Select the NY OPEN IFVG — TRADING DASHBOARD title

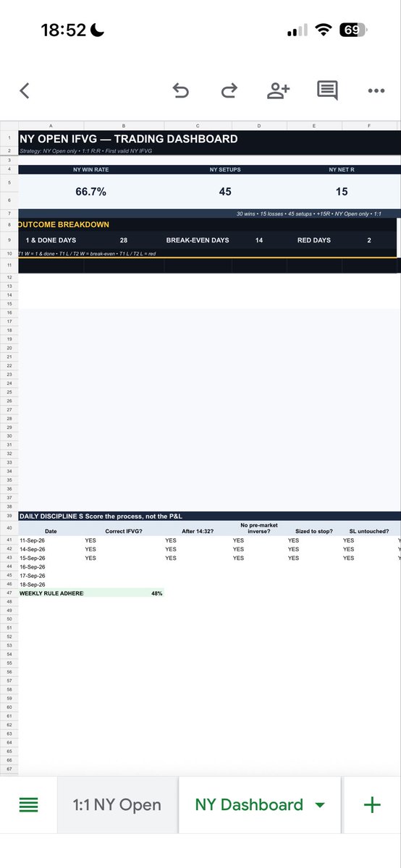click(x=128, y=139)
